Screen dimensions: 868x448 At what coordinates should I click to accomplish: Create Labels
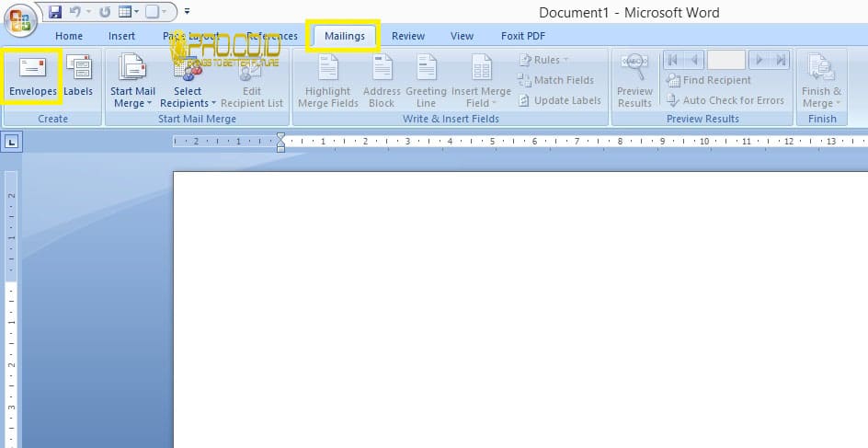coord(78,75)
